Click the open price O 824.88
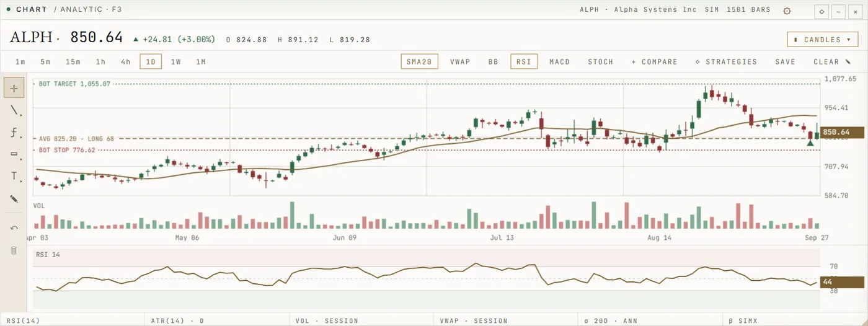The image size is (868, 326). tap(246, 40)
